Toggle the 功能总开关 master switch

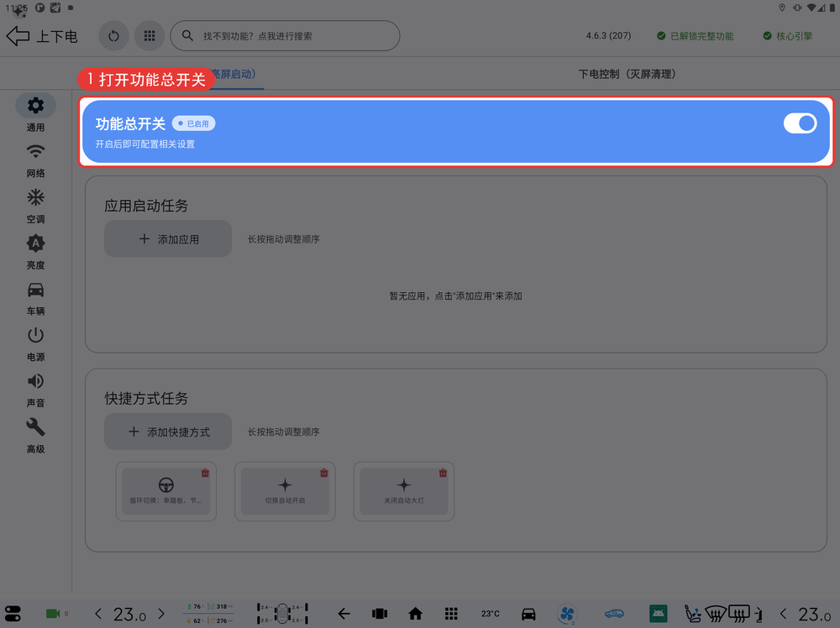coord(800,123)
